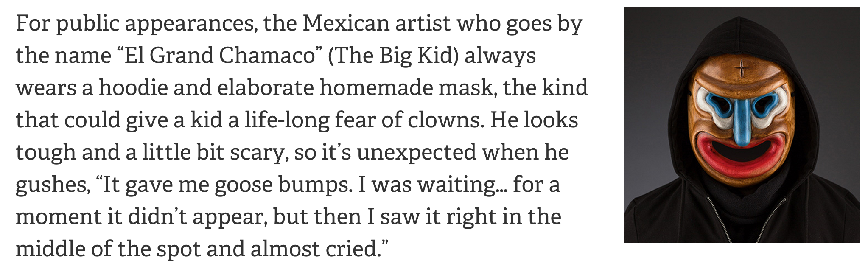Image resolution: width=868 pixels, height=269 pixels.
Task: Click the word "unexpected"
Action: [x=416, y=152]
